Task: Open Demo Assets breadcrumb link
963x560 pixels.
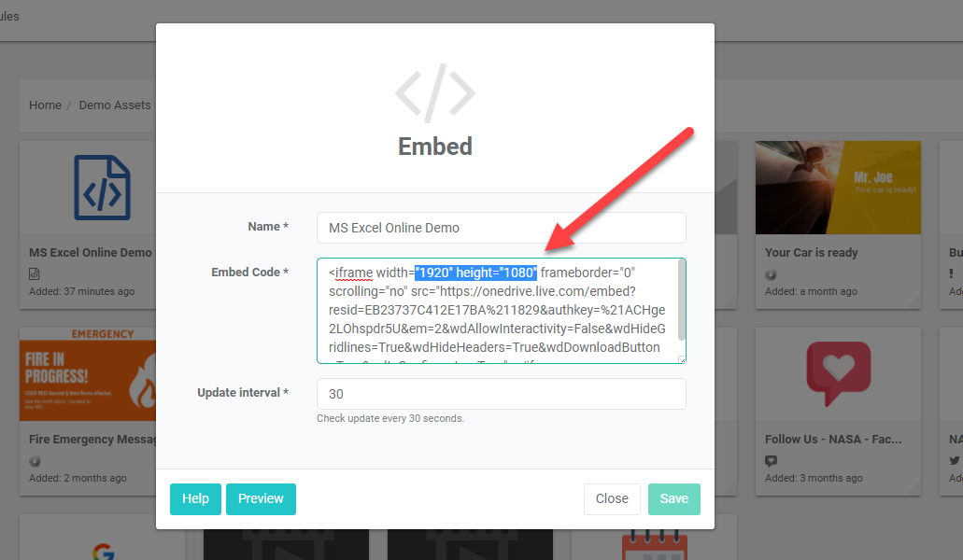Action: (115, 105)
